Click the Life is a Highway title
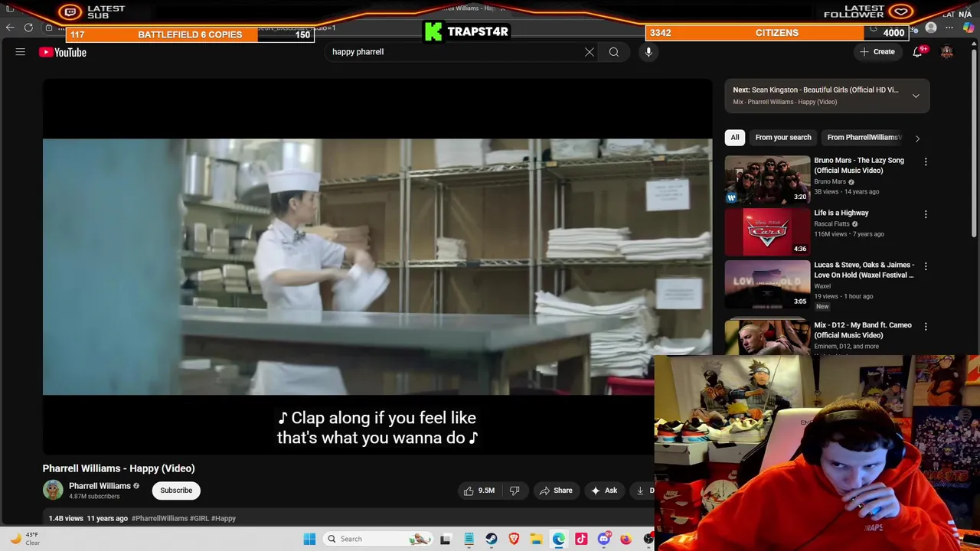 coord(841,213)
